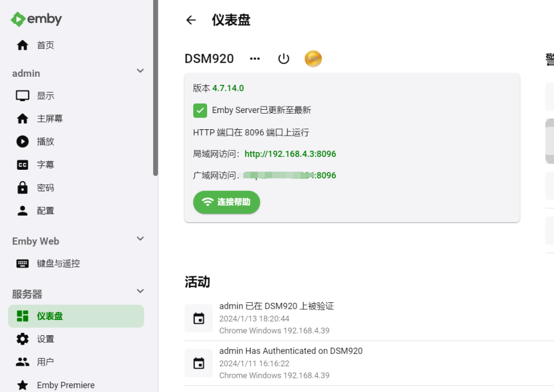Click the DSM920 server name
The image size is (554, 392).
click(x=209, y=58)
